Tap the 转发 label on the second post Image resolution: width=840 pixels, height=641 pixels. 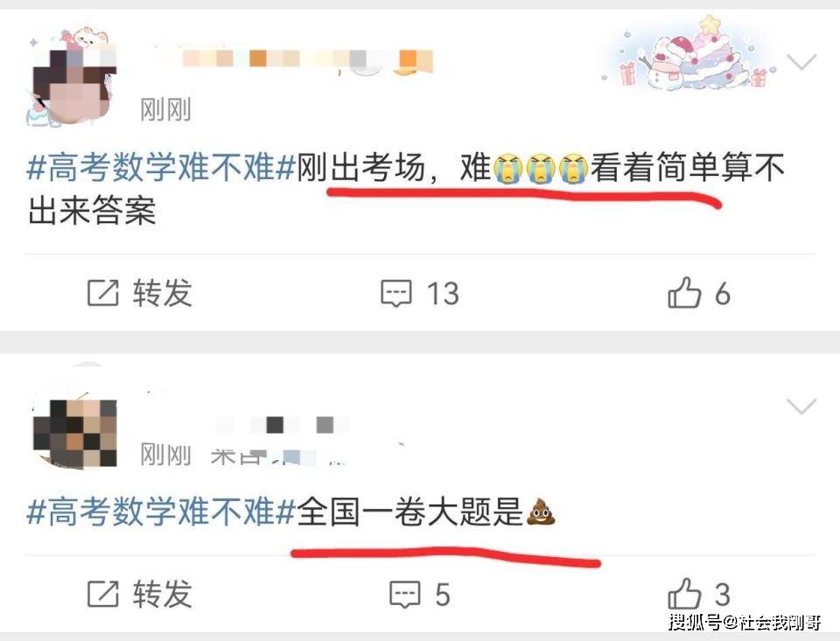[163, 594]
